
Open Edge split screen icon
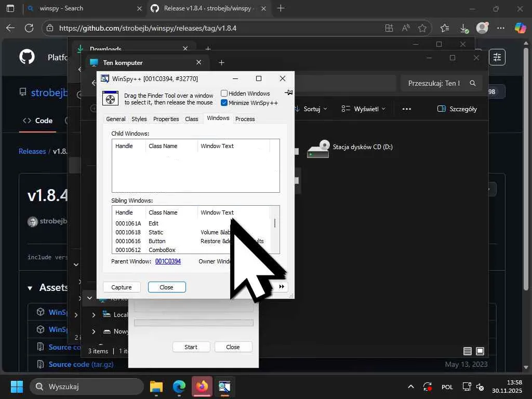[x=389, y=28]
